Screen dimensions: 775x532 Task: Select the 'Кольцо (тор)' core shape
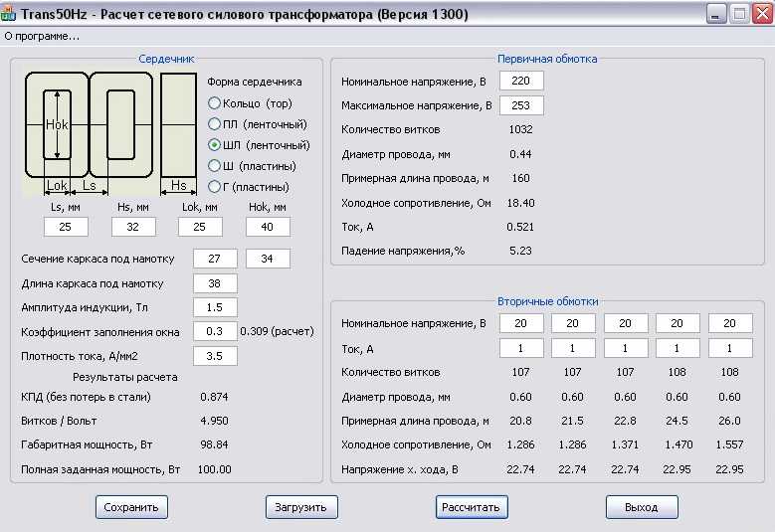[x=251, y=103]
